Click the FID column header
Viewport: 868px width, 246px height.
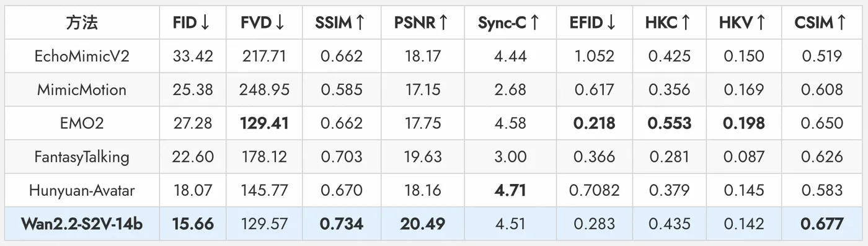point(192,23)
